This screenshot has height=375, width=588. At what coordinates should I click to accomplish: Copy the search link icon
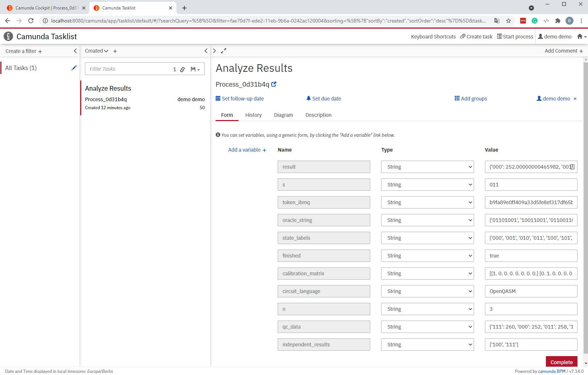coord(183,69)
